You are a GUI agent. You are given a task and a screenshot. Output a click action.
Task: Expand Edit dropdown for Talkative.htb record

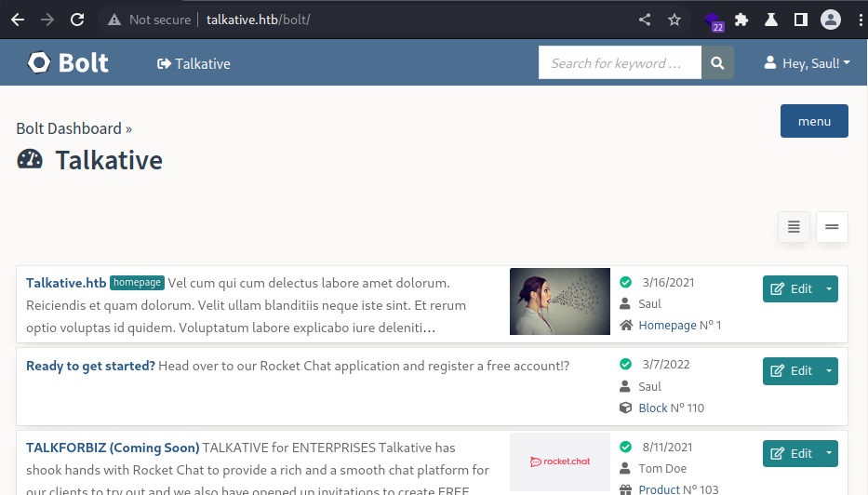click(x=829, y=289)
